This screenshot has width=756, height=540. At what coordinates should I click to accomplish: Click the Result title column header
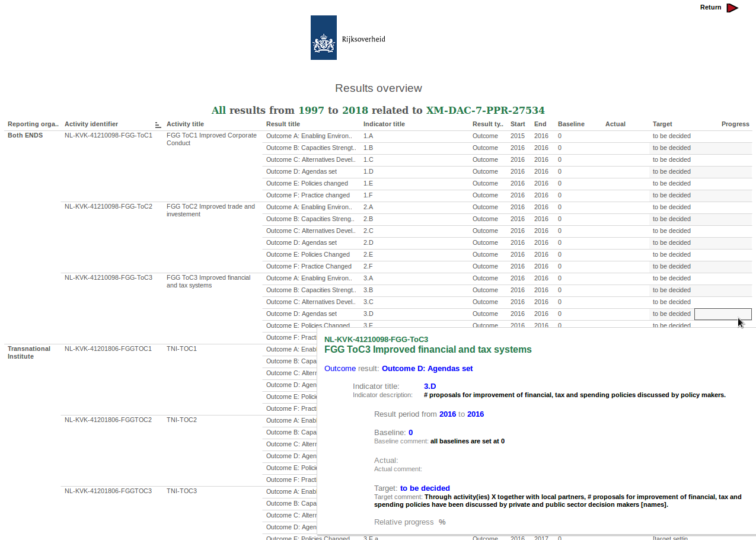(283, 124)
